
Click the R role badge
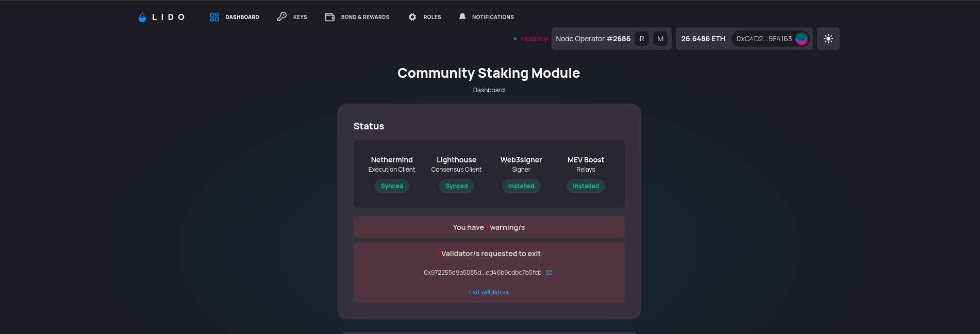point(642,39)
